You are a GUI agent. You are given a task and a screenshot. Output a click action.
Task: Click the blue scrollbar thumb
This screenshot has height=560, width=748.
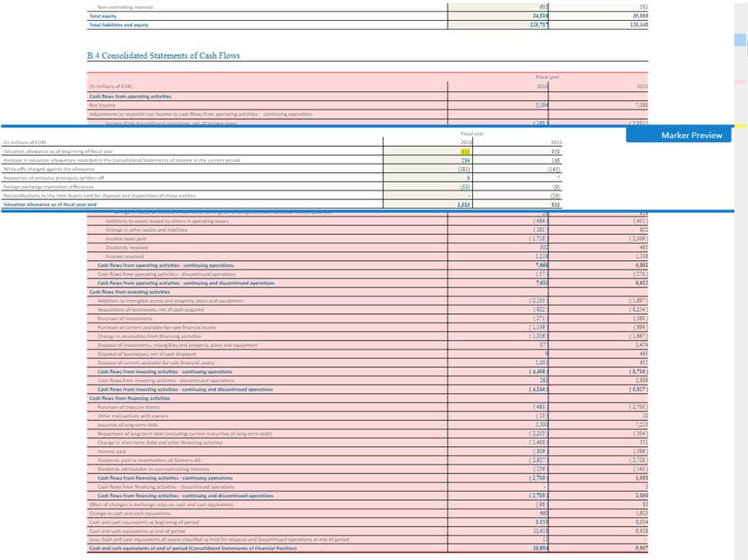click(x=740, y=40)
